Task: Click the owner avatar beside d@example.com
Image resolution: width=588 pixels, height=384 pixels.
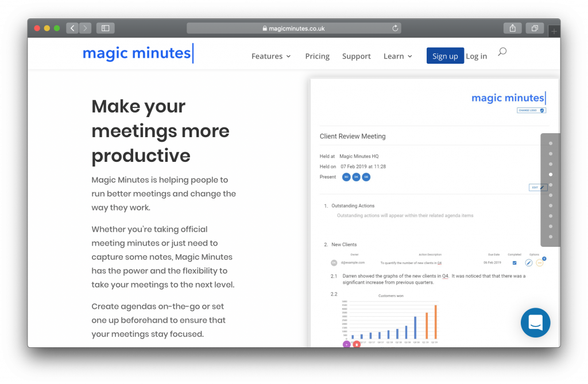Action: point(334,263)
